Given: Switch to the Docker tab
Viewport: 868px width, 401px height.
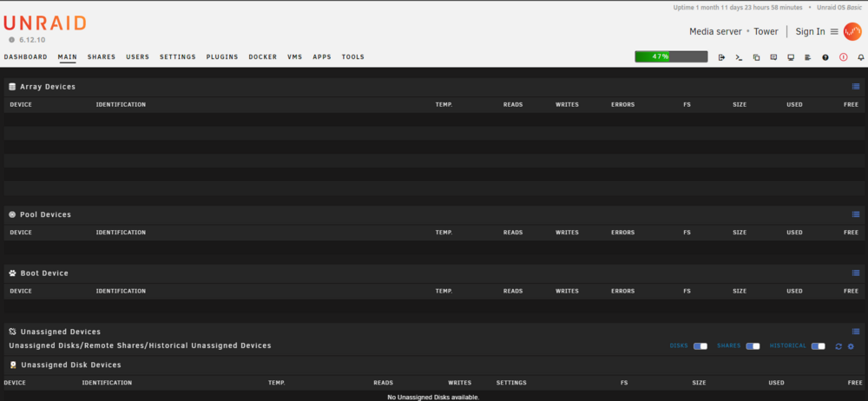Looking at the screenshot, I should point(262,57).
